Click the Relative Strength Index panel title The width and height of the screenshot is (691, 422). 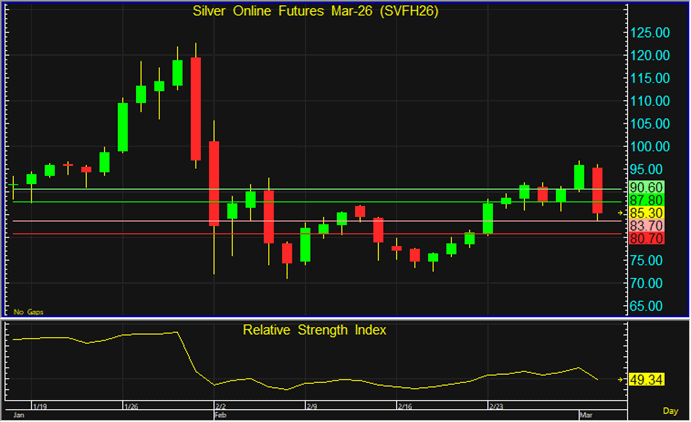(x=314, y=328)
